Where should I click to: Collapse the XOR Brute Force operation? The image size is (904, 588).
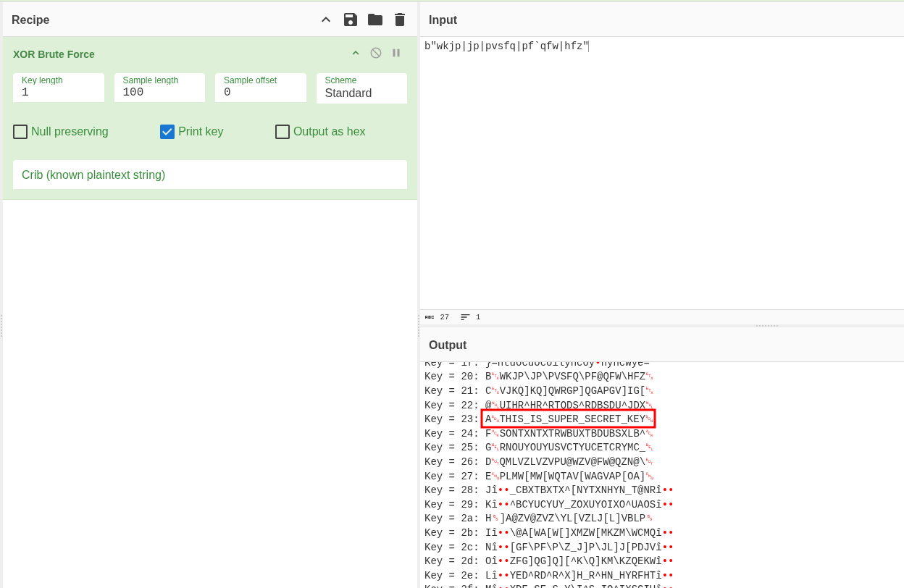(x=356, y=53)
